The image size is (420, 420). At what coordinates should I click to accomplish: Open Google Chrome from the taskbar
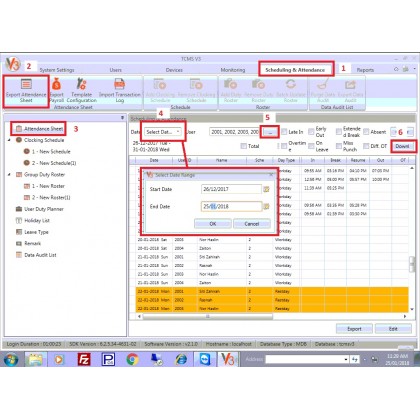(x=133, y=359)
